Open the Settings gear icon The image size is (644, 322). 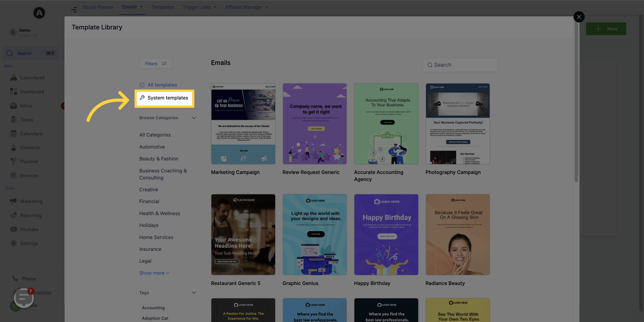point(14,243)
